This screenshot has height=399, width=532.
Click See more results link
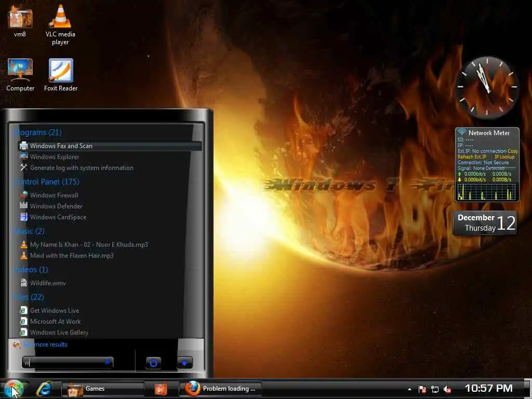(x=46, y=344)
